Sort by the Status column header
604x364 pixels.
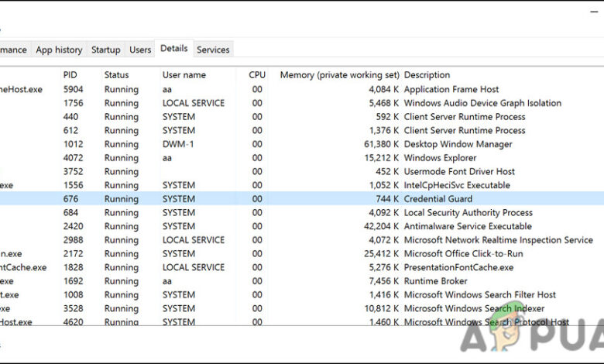point(116,75)
